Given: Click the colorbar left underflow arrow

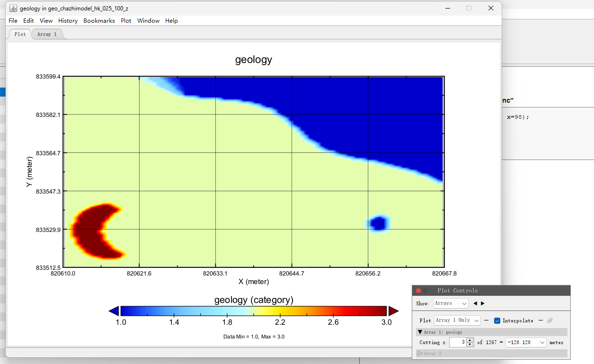Looking at the screenshot, I should click(114, 311).
